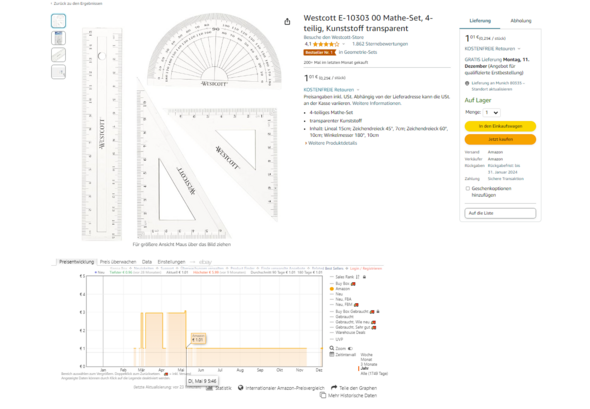
Task: Toggle 'Neu, FBM' series in legend
Action: coord(344,305)
